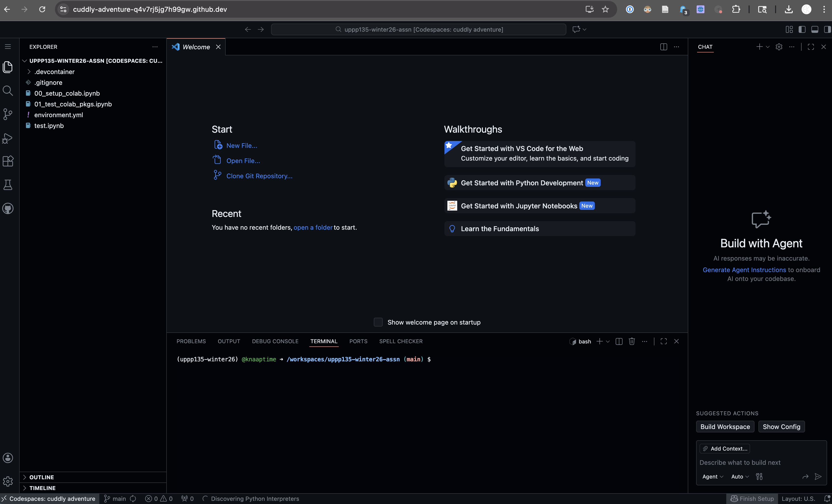
Task: Switch to the Output tab
Action: coord(229,341)
